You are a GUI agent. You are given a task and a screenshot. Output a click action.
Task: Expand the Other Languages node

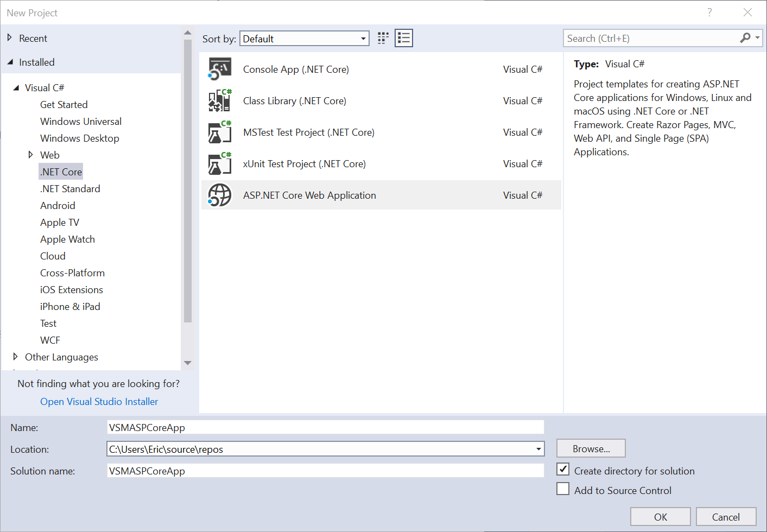point(15,357)
